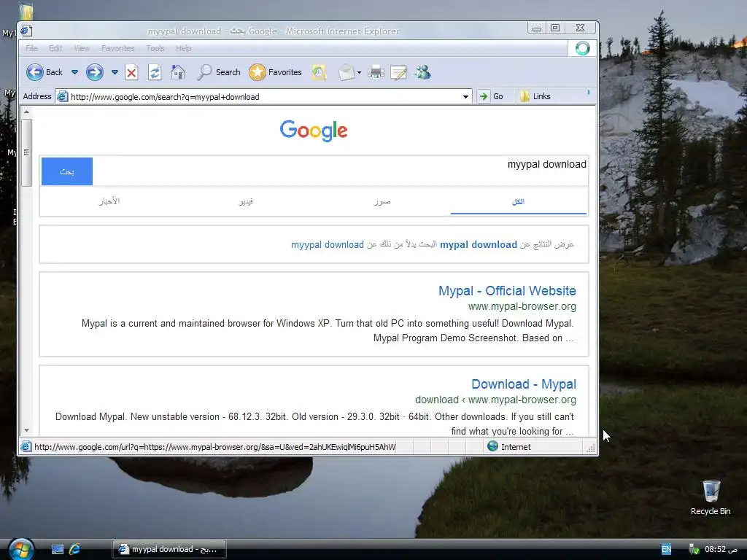Viewport: 747px width, 560px height.
Task: Open the History icon in toolbar
Action: (319, 72)
